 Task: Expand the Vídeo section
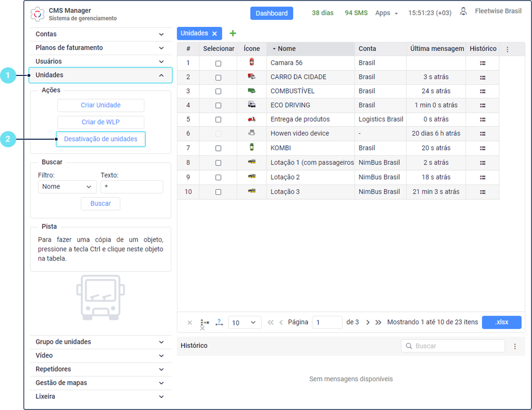coord(100,355)
